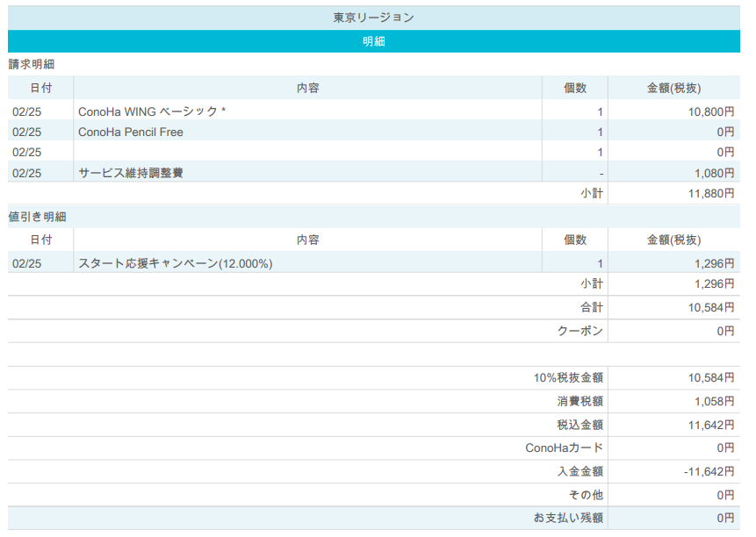Viewport: 756px width, 537px height.
Task: Select the 消費税額 label
Action: click(x=580, y=401)
